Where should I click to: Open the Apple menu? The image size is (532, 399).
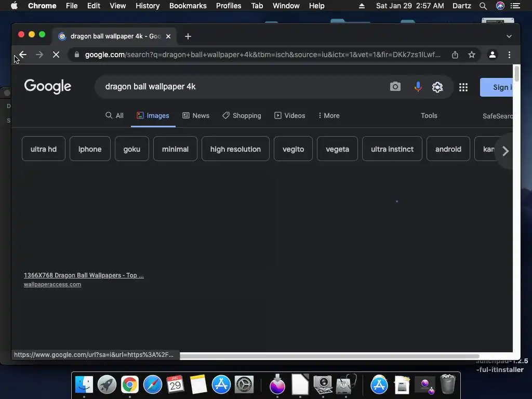[14, 6]
